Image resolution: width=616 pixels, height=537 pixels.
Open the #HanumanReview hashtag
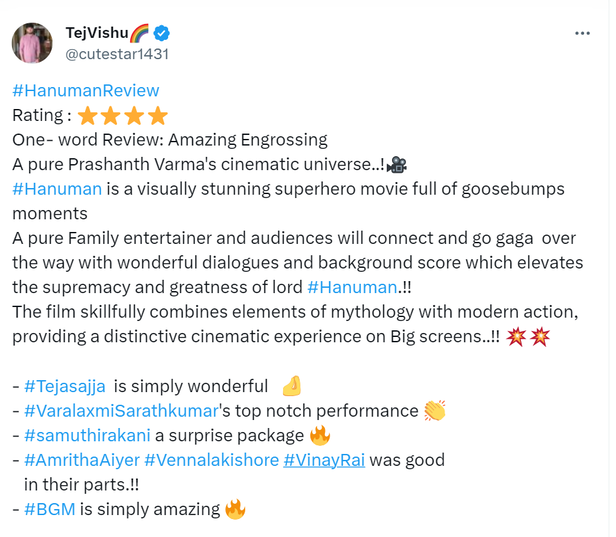[86, 91]
